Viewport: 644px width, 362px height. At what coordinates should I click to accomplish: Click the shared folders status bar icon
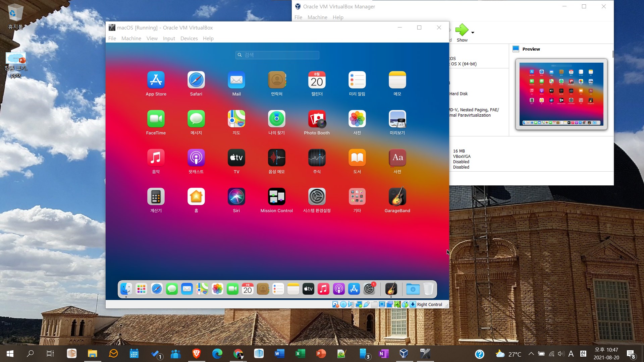pos(374,304)
